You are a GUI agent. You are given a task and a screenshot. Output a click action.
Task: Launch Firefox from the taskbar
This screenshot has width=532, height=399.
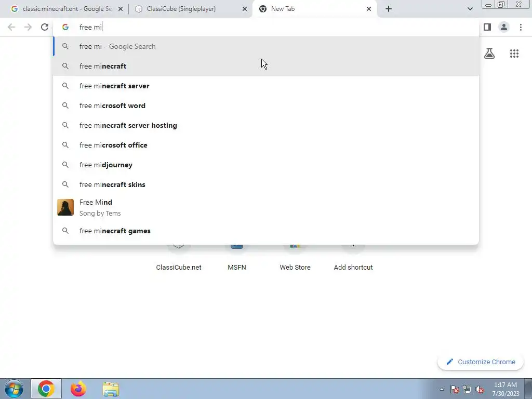click(x=78, y=389)
